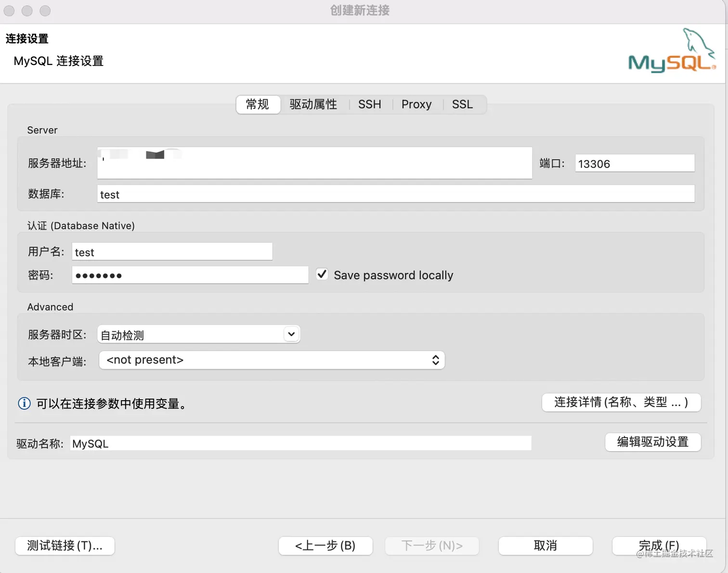Click the 创建新连接 window title
This screenshot has height=573, width=728.
point(360,11)
